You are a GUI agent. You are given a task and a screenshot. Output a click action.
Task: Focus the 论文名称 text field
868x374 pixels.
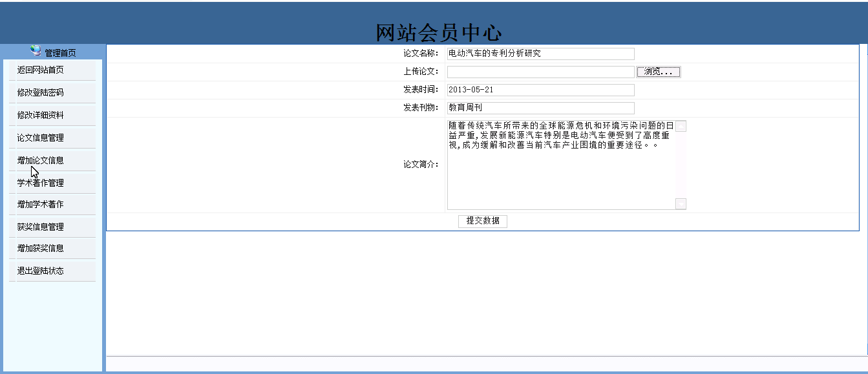point(540,54)
